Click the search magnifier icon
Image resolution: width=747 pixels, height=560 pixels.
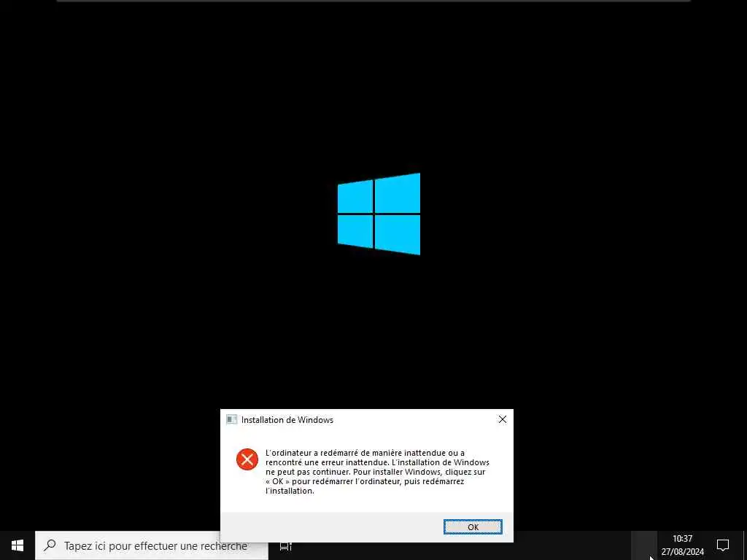[50, 545]
